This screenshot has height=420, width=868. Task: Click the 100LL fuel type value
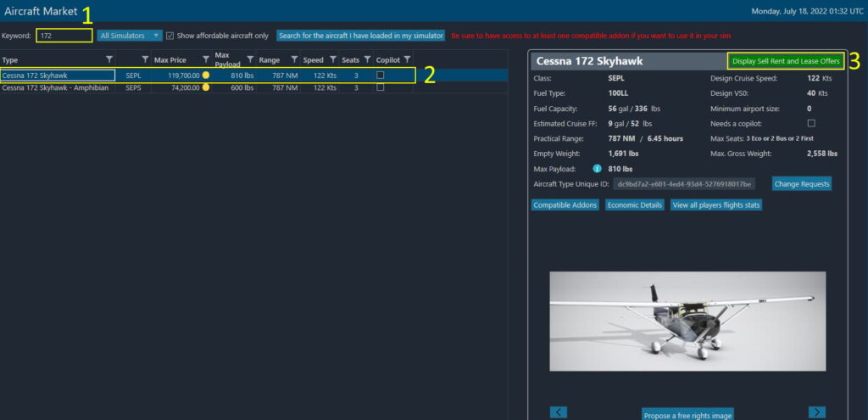(617, 93)
